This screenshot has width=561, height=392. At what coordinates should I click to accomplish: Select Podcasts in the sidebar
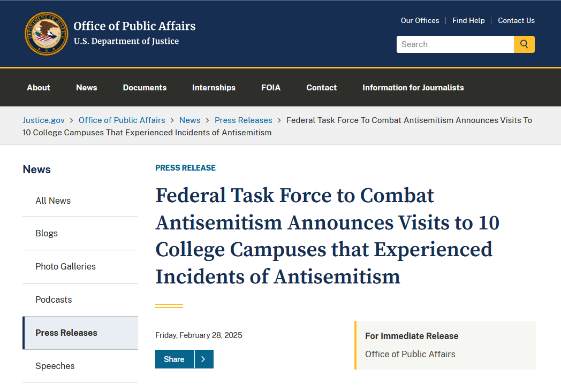(x=54, y=299)
